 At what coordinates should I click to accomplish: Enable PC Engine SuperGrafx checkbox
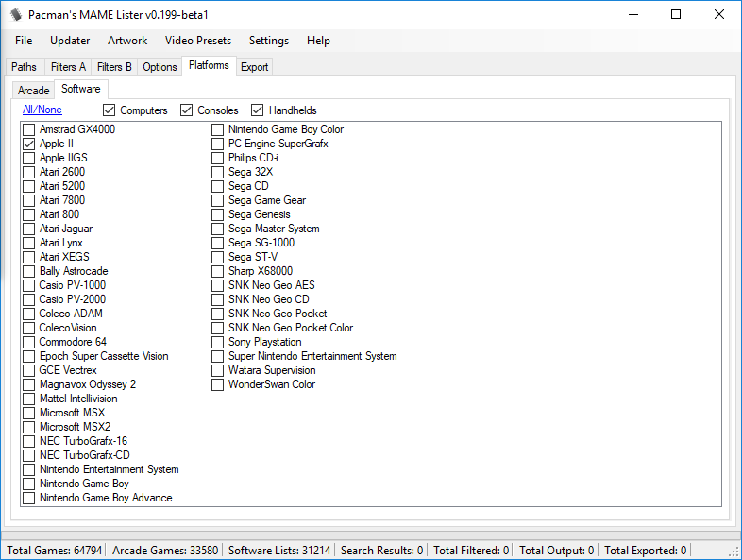pos(218,144)
